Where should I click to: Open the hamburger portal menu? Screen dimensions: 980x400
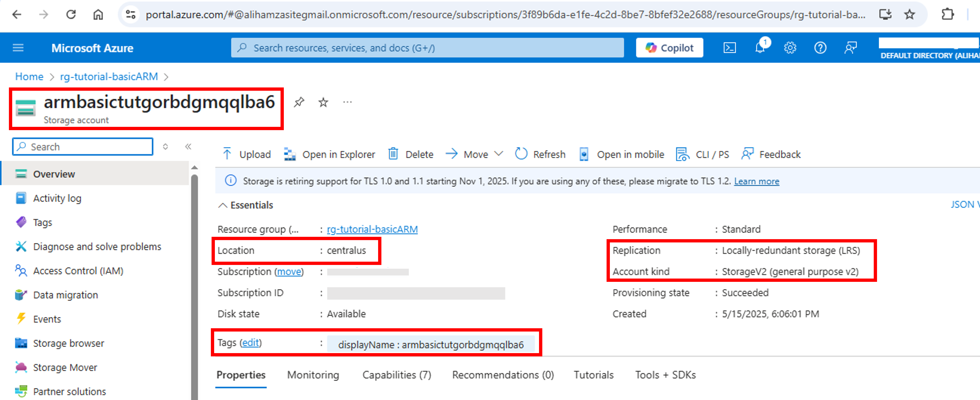(18, 48)
